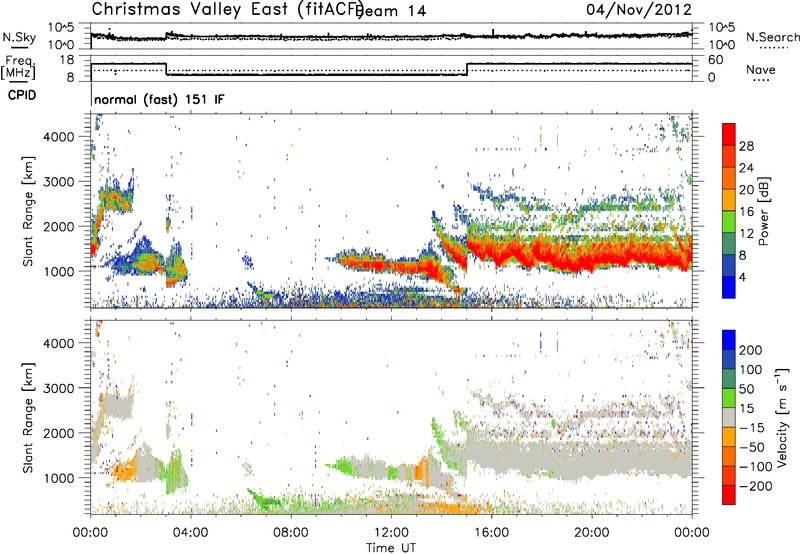Click the '200' tick on the Velocity colorbar
This screenshot has height=554, width=800.
click(751, 350)
